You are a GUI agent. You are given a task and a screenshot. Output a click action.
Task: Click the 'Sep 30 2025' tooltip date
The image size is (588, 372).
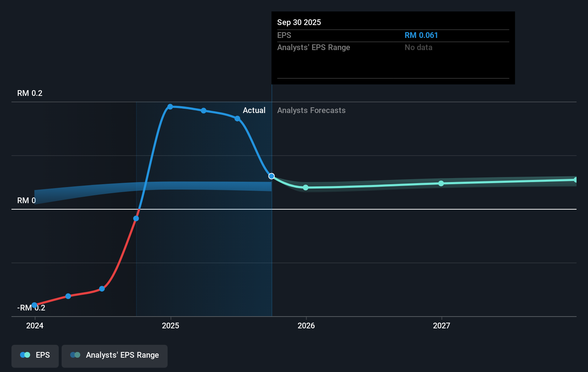299,22
